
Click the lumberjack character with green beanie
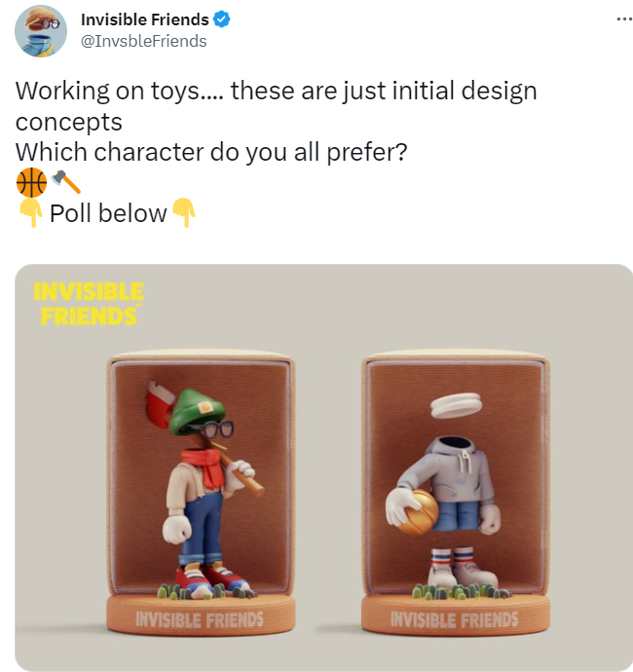(205, 489)
